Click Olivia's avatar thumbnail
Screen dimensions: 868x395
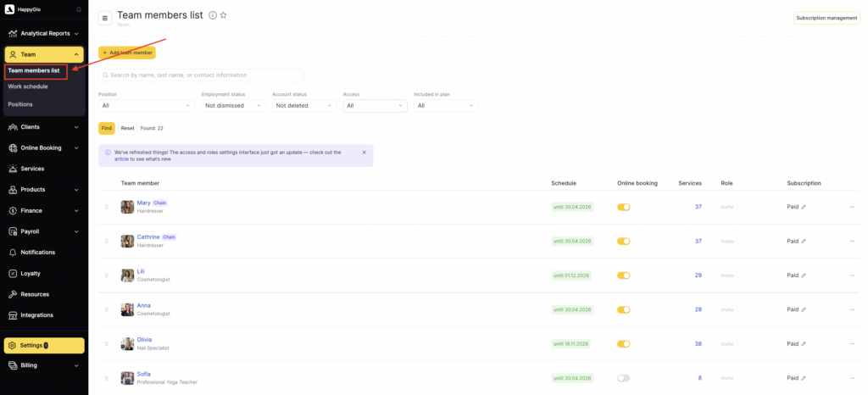[127, 343]
